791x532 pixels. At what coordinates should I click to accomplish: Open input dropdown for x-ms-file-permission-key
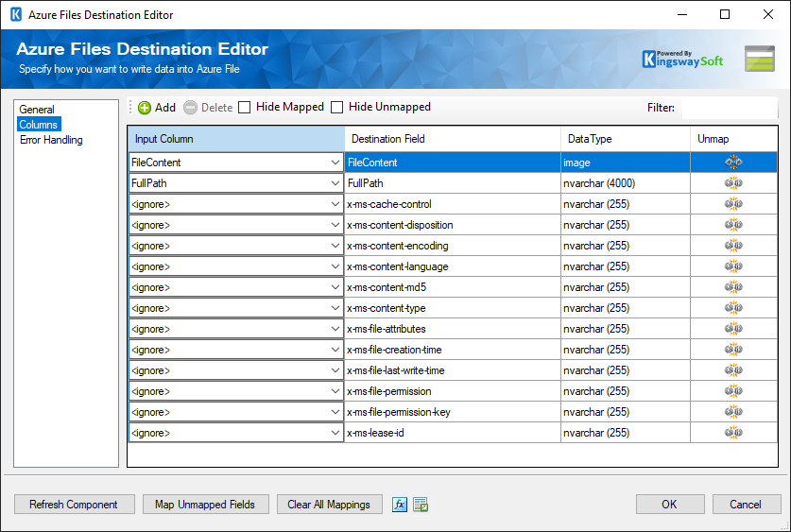[x=335, y=412]
